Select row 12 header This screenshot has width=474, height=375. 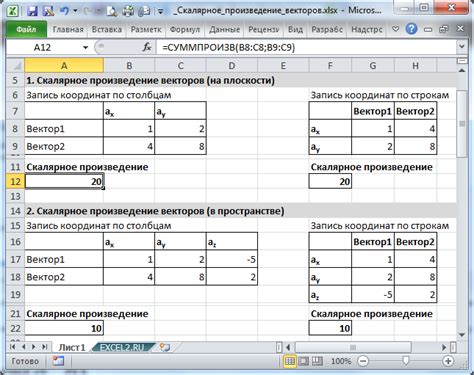click(x=15, y=181)
